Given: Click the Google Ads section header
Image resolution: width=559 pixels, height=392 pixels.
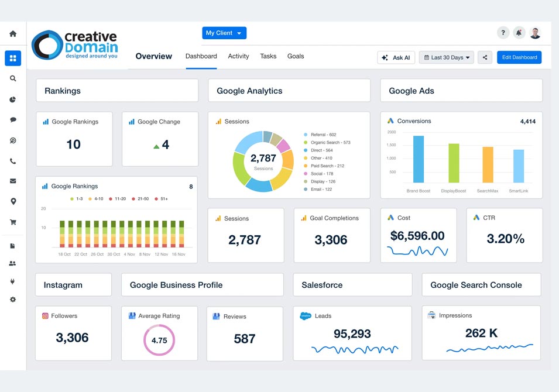Looking at the screenshot, I should pos(461,91).
